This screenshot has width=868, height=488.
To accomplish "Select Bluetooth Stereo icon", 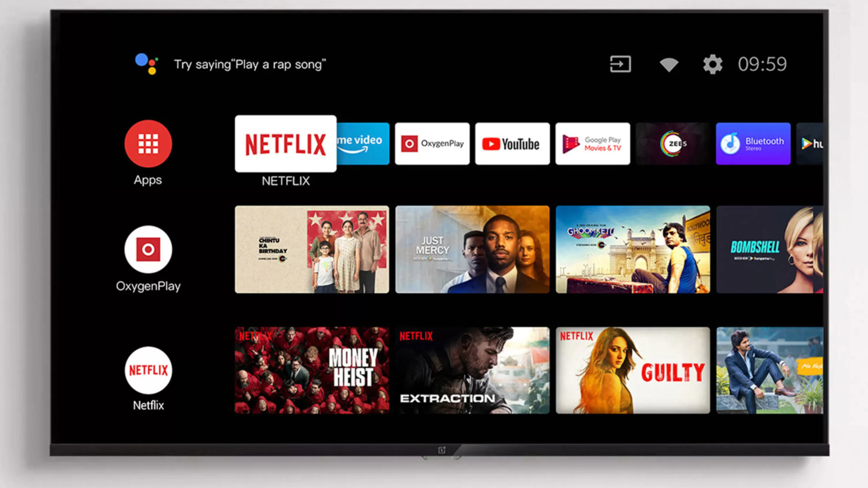I will tap(752, 142).
